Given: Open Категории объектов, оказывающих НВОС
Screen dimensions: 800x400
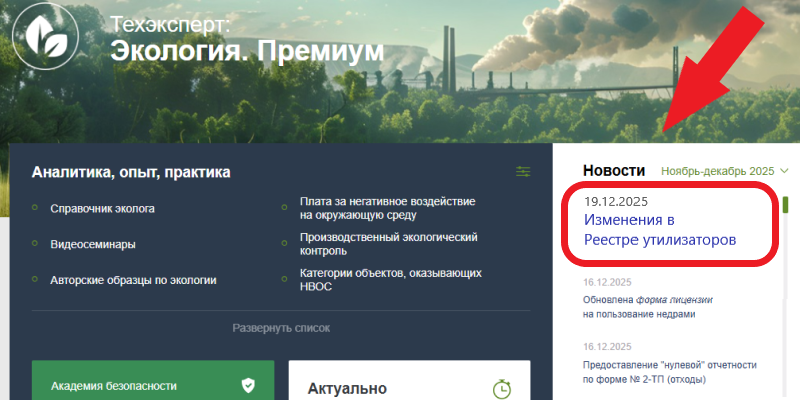Looking at the screenshot, I should pos(391,279).
